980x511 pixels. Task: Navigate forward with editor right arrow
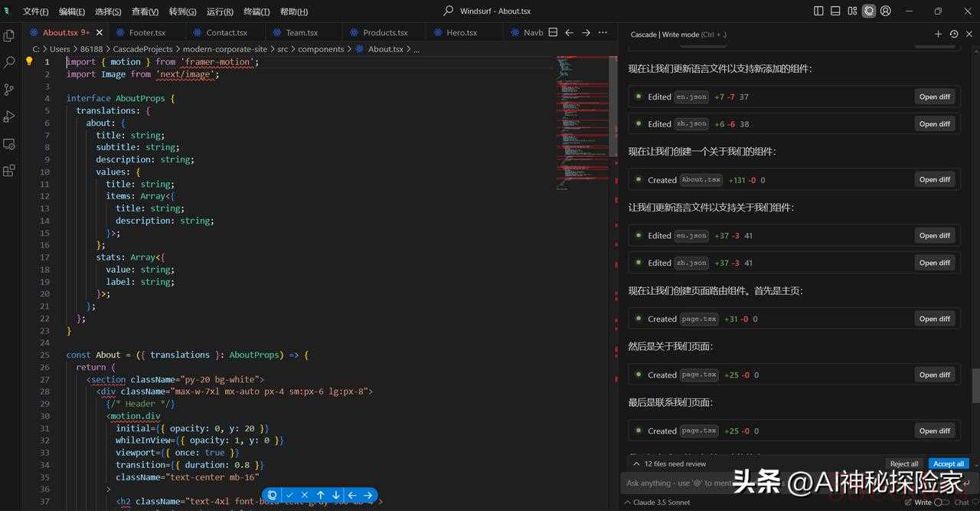[x=586, y=33]
